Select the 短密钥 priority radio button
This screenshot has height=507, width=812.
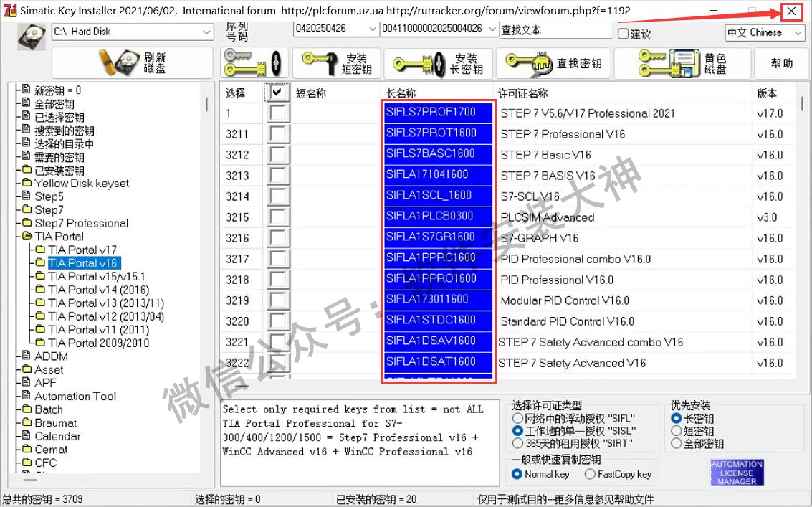pos(676,430)
